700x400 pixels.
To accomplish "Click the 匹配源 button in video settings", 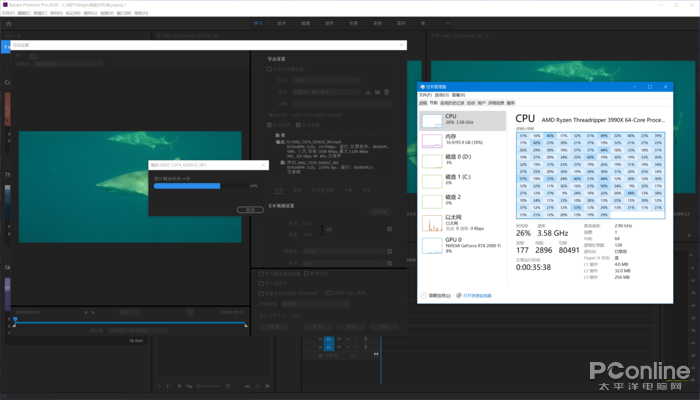I will (379, 212).
